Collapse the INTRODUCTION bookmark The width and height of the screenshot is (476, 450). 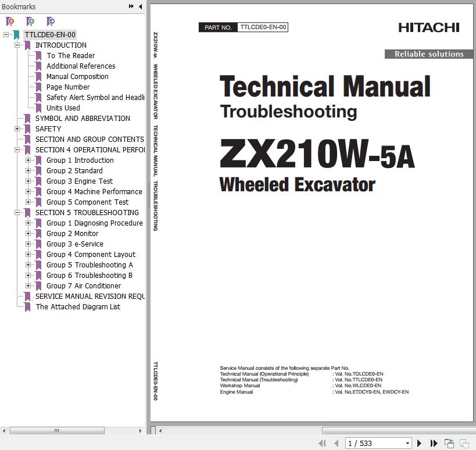tap(17, 45)
